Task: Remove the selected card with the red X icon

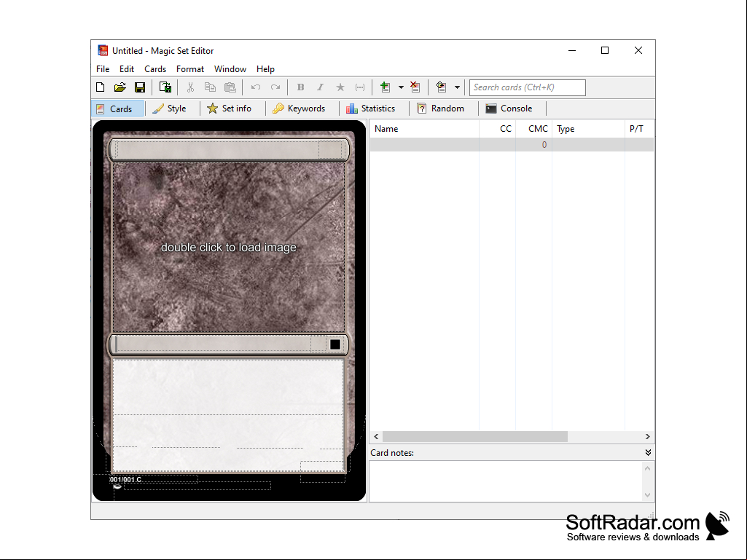Action: (x=415, y=87)
